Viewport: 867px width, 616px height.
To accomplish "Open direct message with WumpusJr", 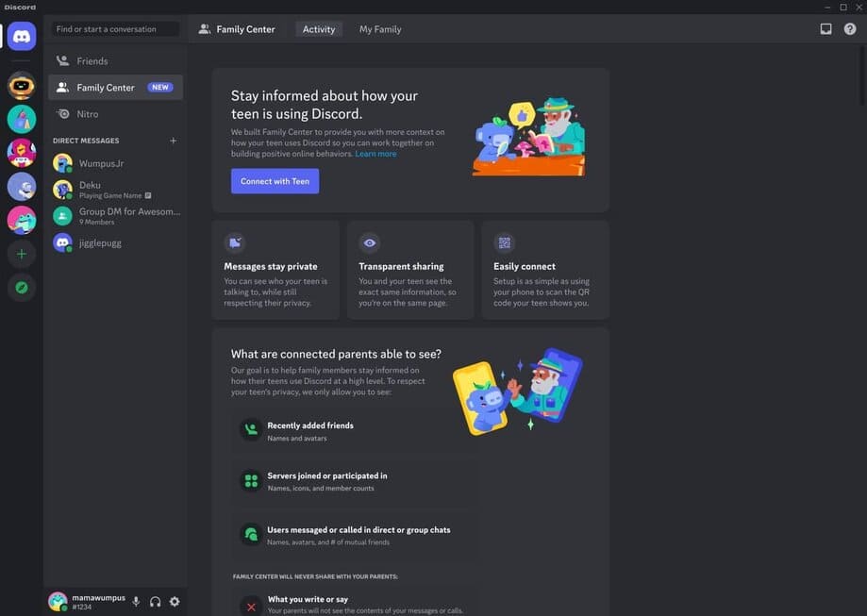I will point(101,163).
